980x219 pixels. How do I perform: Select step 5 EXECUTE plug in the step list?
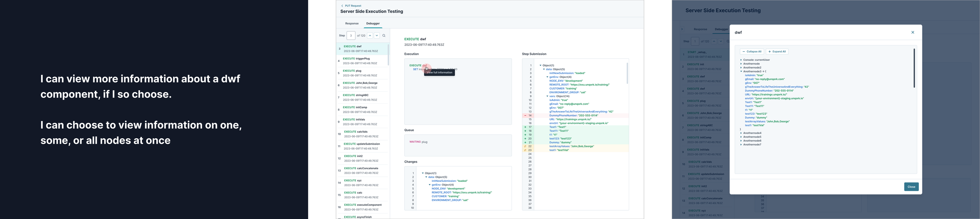[x=363, y=73]
